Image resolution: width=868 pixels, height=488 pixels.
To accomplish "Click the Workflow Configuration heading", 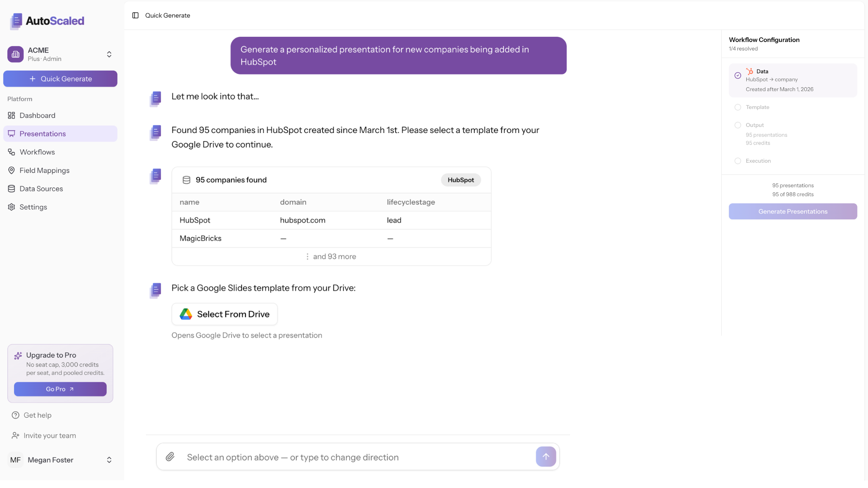I will [x=764, y=40].
